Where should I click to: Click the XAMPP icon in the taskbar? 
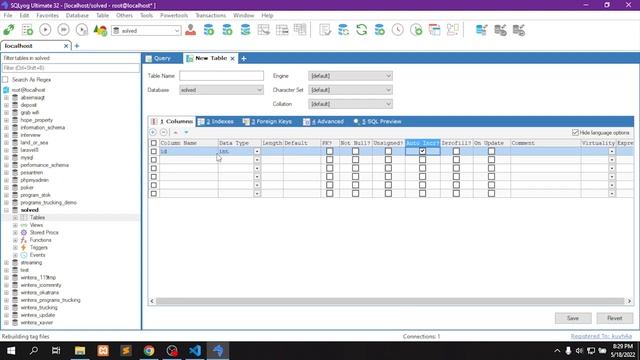coord(103,351)
